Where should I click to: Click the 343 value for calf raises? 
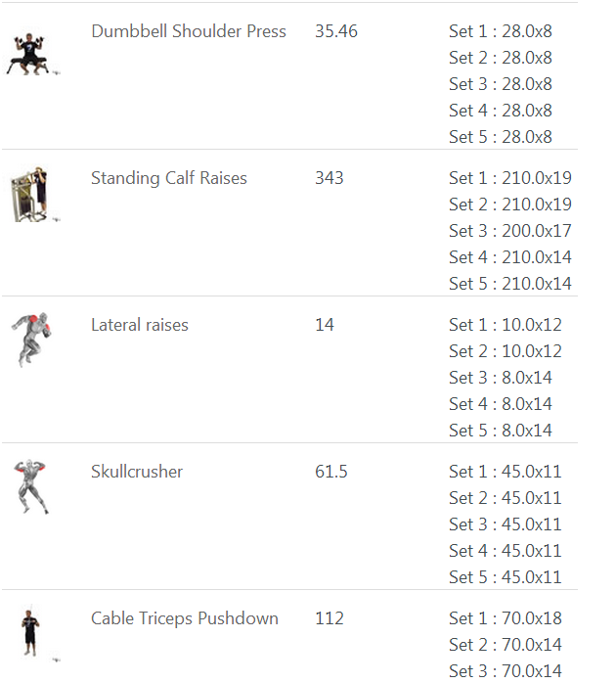[x=330, y=178]
